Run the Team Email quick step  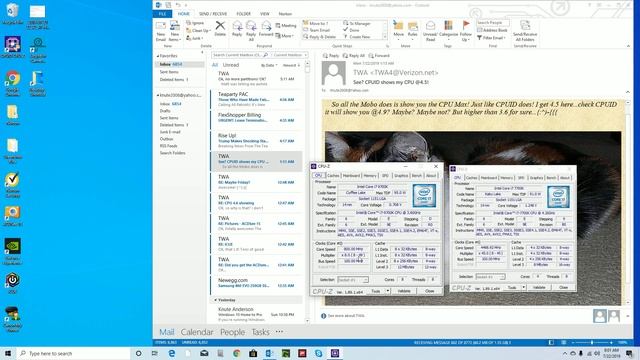[x=316, y=30]
